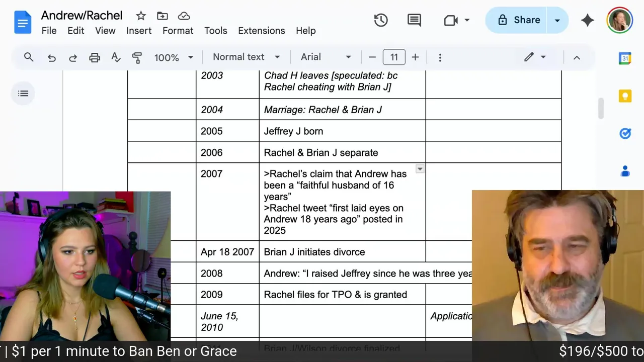Click the font size field showing 11

394,57
